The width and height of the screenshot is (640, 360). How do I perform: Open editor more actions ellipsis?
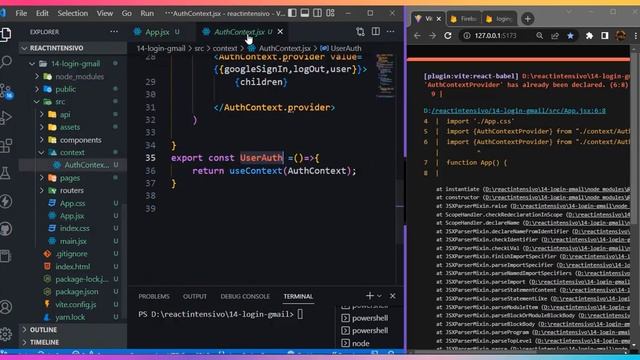click(391, 31)
